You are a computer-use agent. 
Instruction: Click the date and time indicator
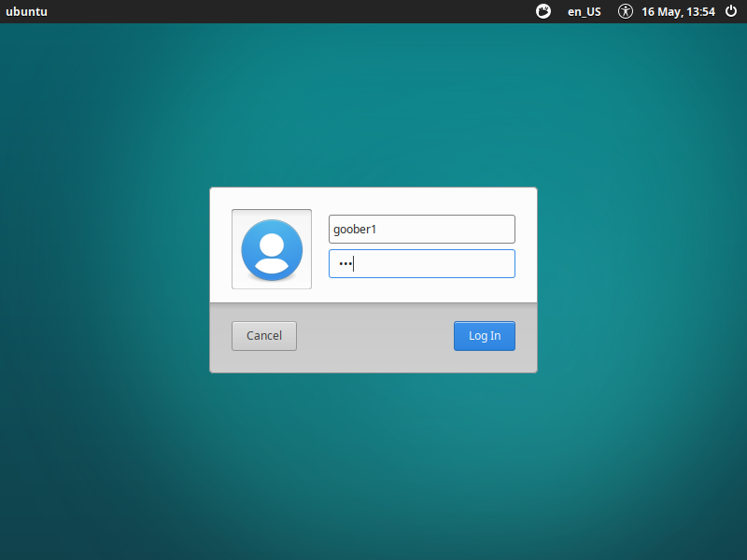(x=677, y=11)
